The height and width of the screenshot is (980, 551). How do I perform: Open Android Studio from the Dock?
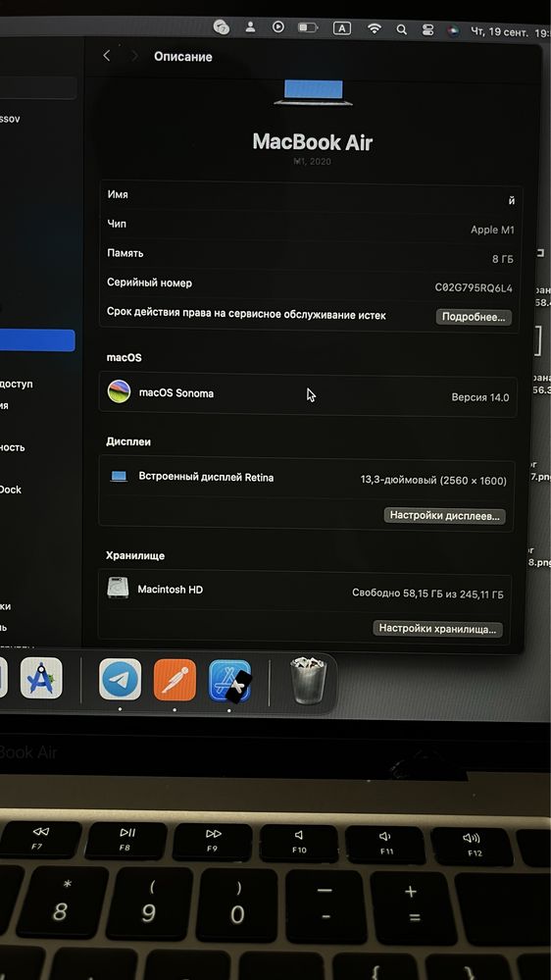pos(41,678)
